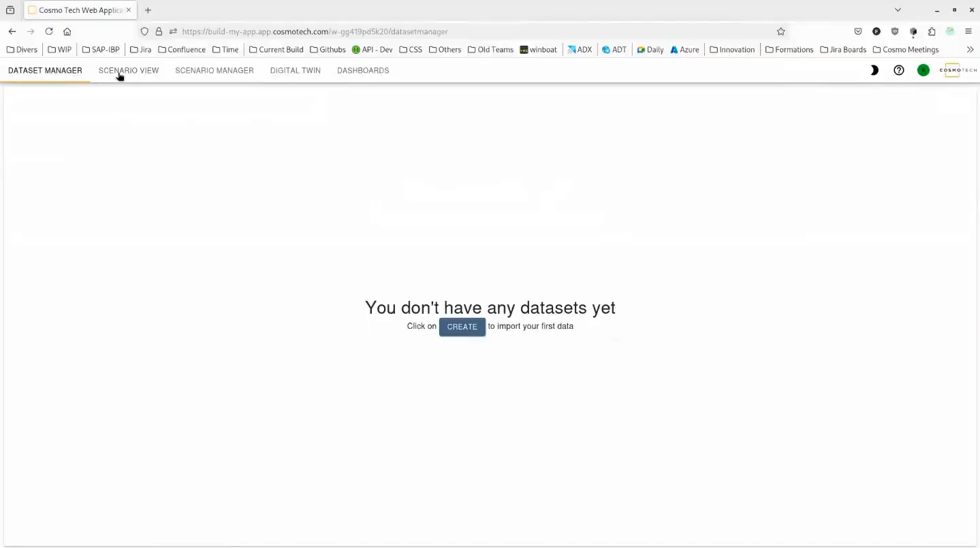Bookmark this page with the star icon
The height and width of the screenshot is (548, 980).
pyautogui.click(x=780, y=31)
